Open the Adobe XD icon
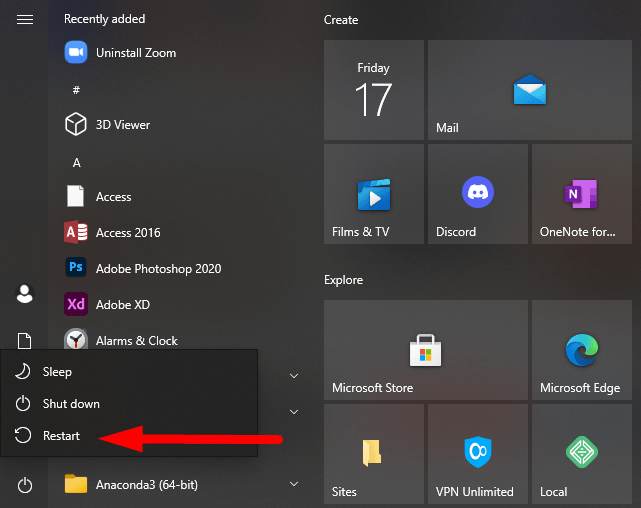 [x=76, y=304]
